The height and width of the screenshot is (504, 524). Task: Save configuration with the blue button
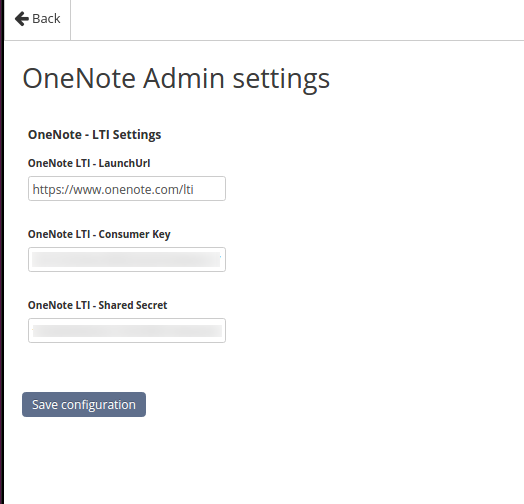click(84, 404)
